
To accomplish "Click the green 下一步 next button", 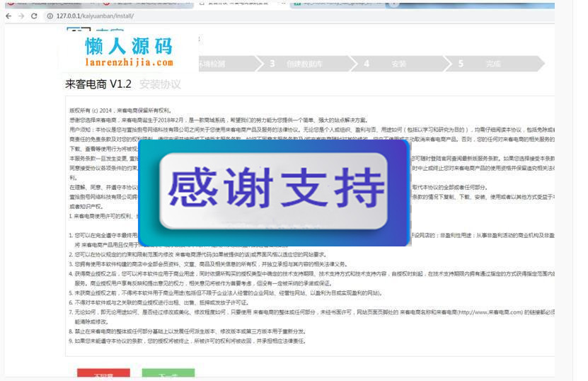I will pyautogui.click(x=168, y=374).
